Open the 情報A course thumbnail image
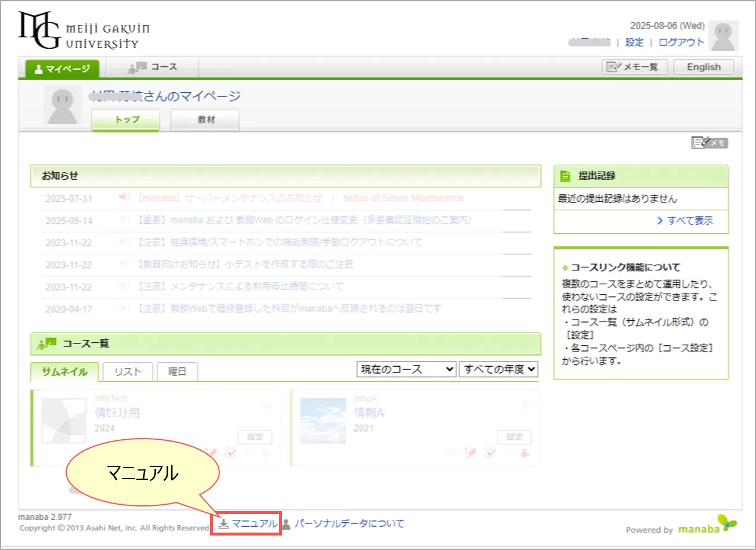 323,421
